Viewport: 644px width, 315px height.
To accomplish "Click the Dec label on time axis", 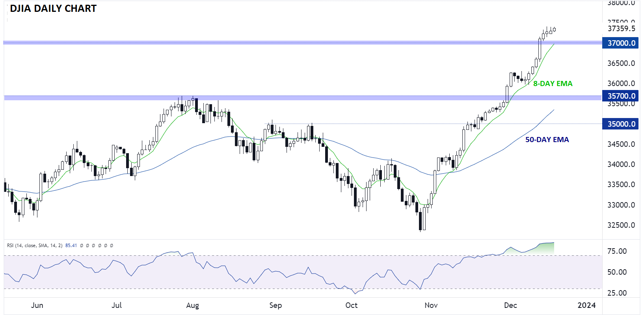I will tap(510, 305).
